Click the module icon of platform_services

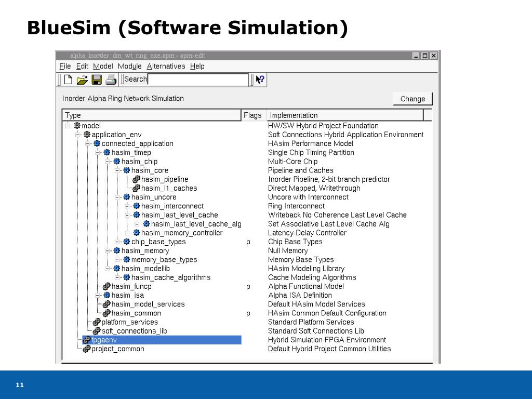coord(97,322)
